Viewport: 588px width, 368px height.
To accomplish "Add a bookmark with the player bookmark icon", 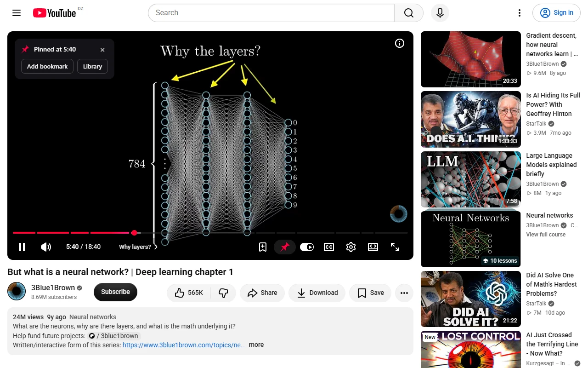I will [x=263, y=247].
